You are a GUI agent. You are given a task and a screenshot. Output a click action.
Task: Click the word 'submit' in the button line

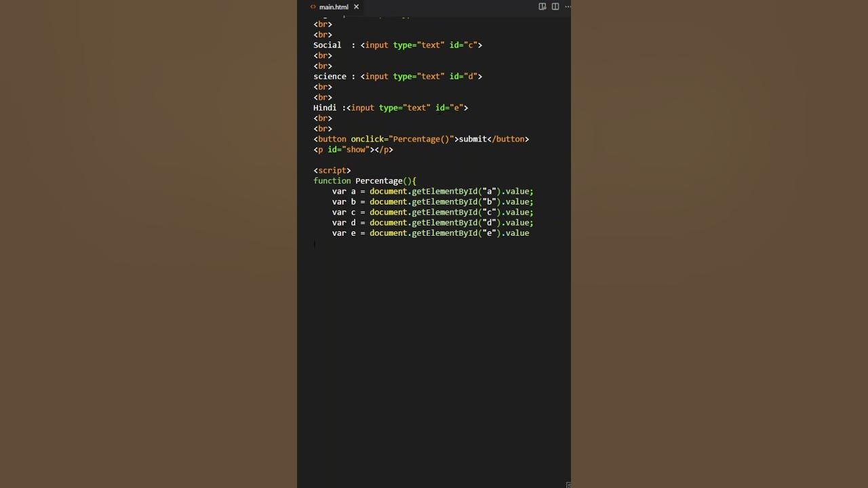pyautogui.click(x=473, y=139)
